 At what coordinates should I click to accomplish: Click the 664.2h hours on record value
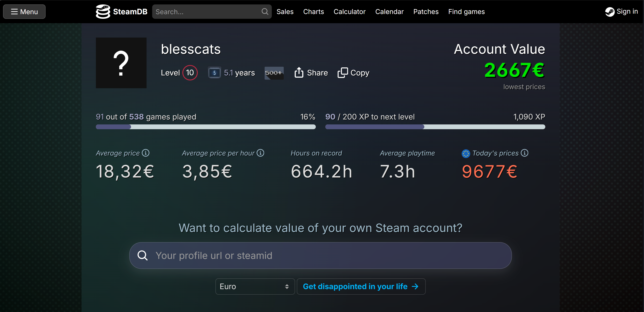click(322, 172)
